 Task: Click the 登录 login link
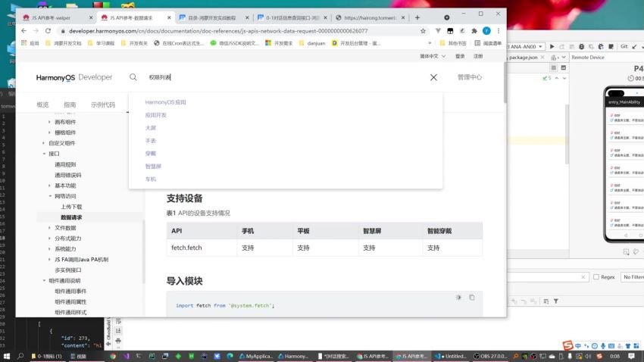460,56
